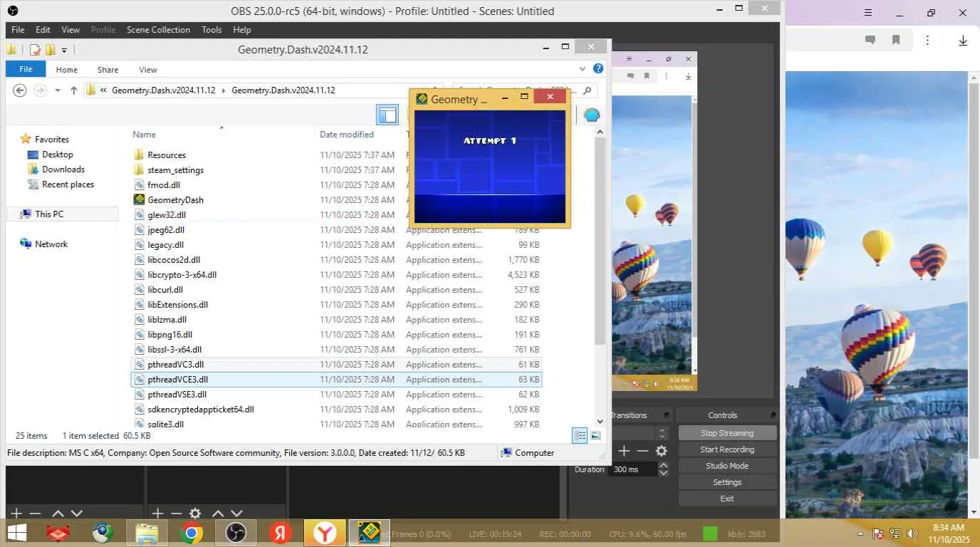Toggle the Preview pane button in Explorer
Image resolution: width=980 pixels, height=547 pixels.
(x=387, y=115)
